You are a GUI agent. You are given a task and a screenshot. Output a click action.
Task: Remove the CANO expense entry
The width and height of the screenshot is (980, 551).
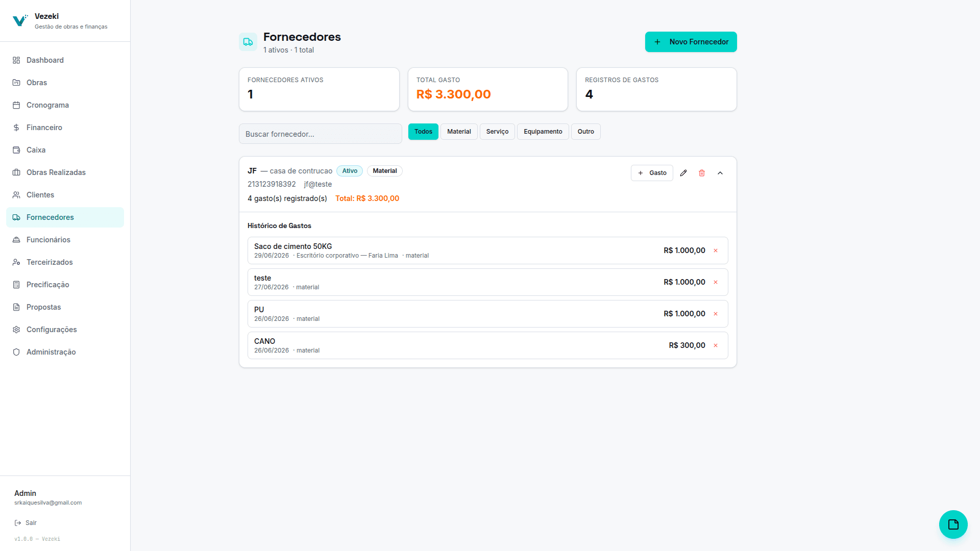716,345
